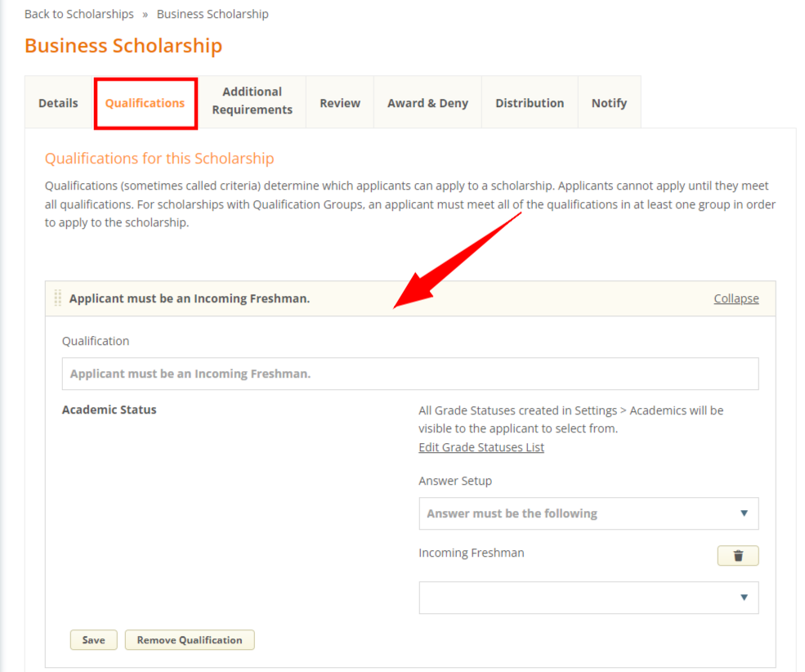Image resolution: width=805 pixels, height=672 pixels.
Task: Click the Save button
Action: [x=93, y=639]
